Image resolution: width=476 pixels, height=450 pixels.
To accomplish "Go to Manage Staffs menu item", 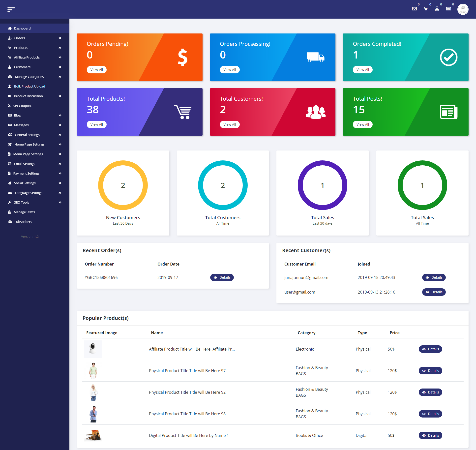I will (24, 212).
